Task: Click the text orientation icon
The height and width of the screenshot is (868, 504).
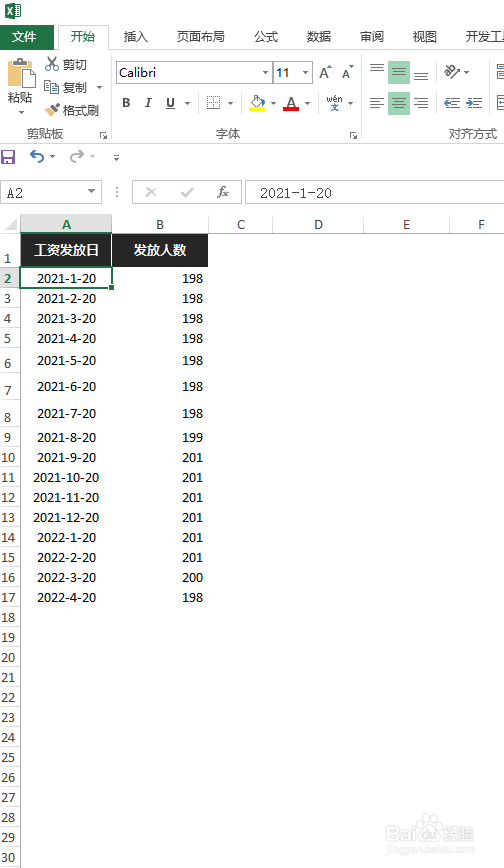Action: tap(452, 72)
